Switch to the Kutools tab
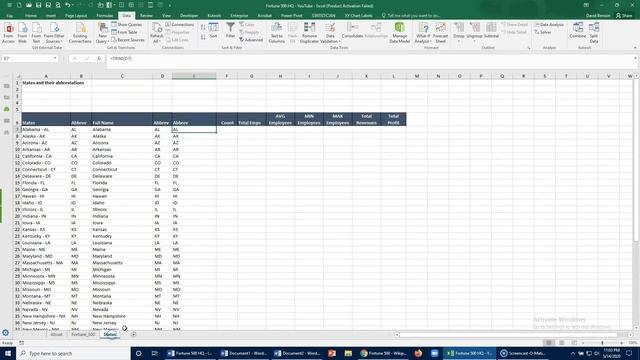Screen dimensions: 640x360 pyautogui.click(x=214, y=16)
